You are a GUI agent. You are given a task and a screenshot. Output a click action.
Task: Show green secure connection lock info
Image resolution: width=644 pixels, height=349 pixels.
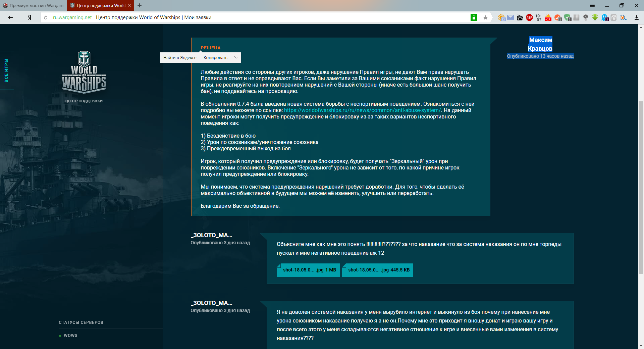[474, 17]
